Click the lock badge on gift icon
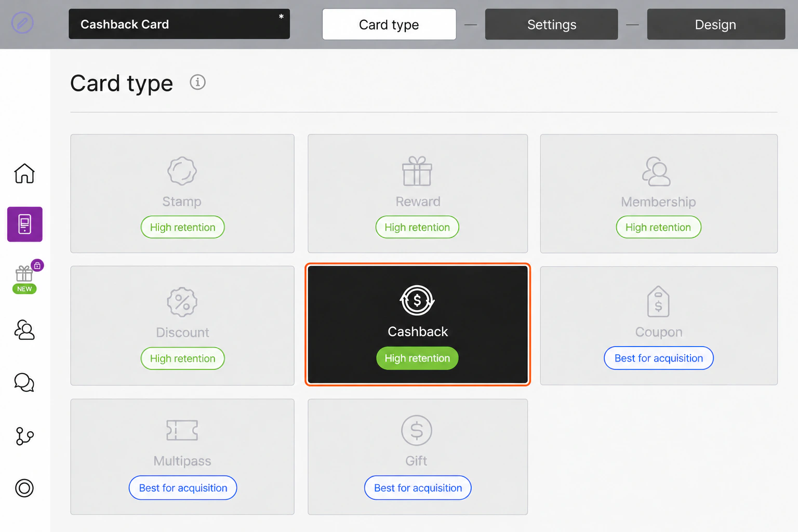 pyautogui.click(x=37, y=265)
